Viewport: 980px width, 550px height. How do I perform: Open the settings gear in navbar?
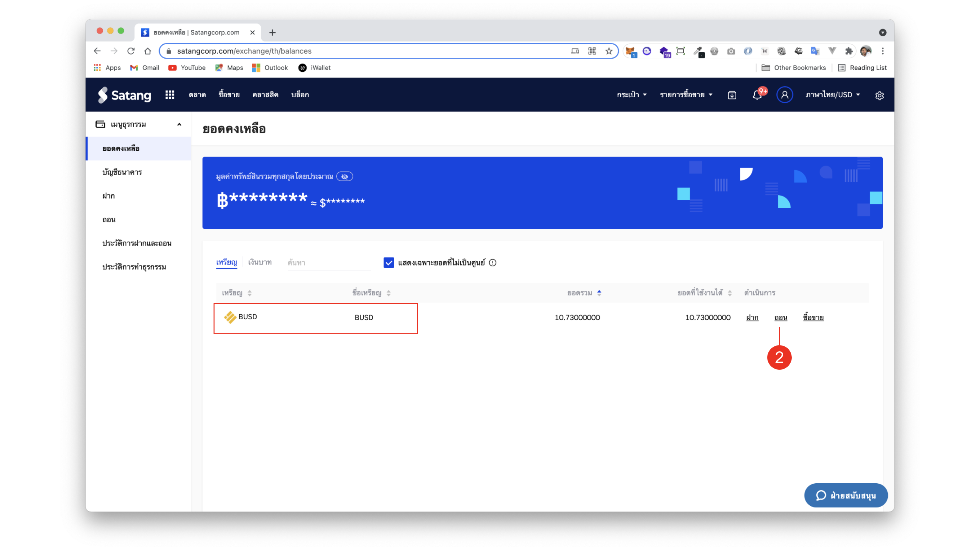point(880,95)
